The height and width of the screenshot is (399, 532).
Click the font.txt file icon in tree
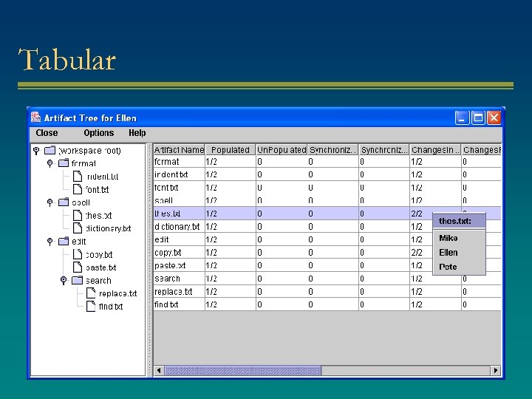click(78, 189)
